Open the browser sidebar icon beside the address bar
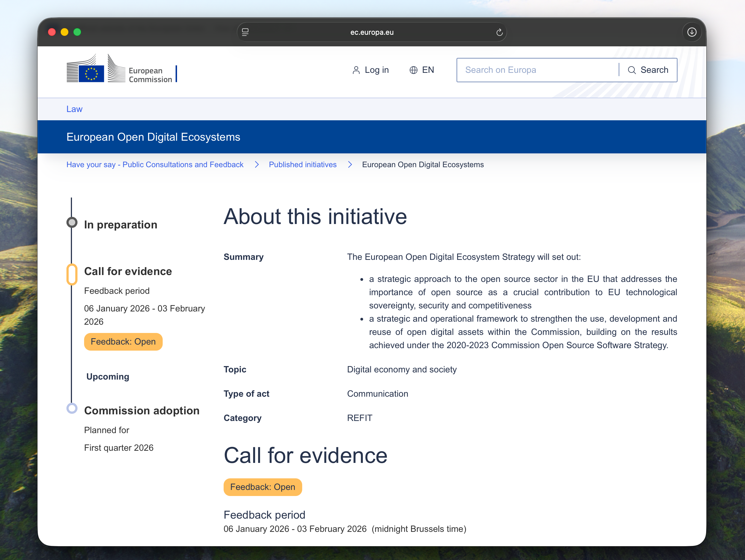 point(245,32)
